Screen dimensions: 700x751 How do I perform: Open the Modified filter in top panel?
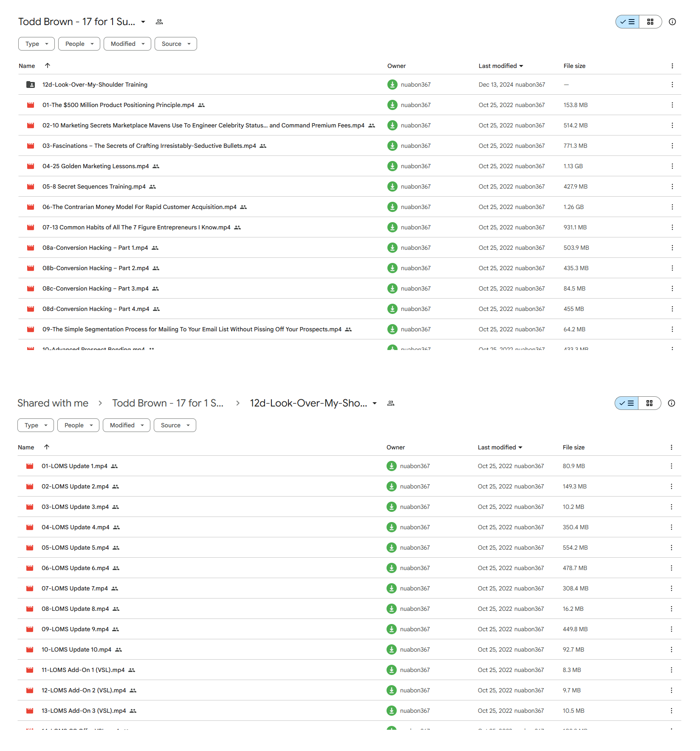(127, 44)
